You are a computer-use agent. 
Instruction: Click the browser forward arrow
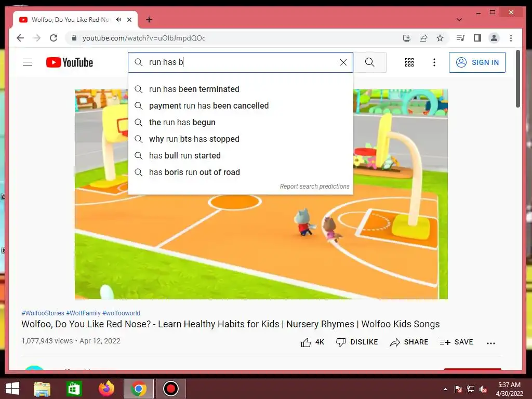coord(37,38)
